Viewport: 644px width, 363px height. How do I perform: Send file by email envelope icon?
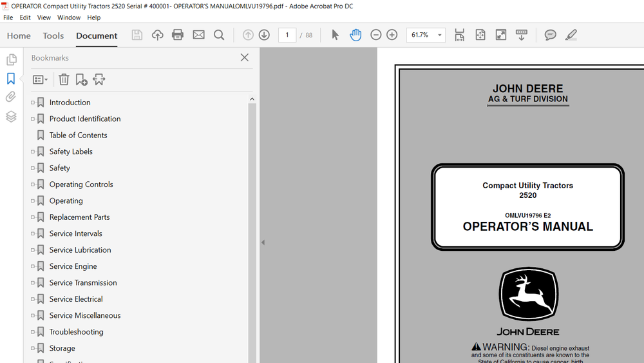(198, 35)
